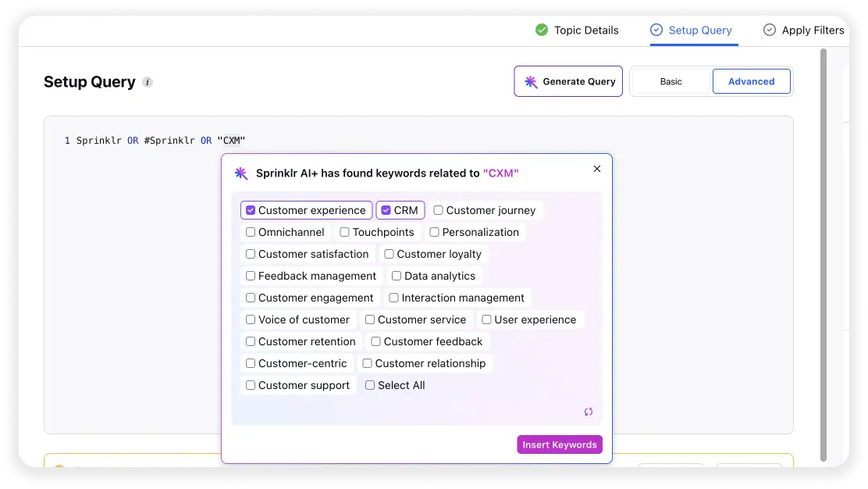
Task: Check the Personalization keyword
Action: click(434, 232)
